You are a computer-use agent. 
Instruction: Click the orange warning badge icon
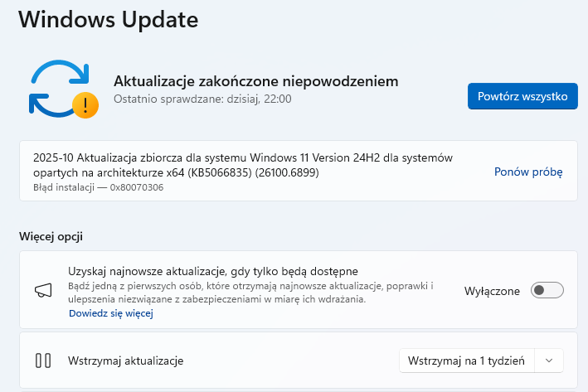pyautogui.click(x=85, y=104)
